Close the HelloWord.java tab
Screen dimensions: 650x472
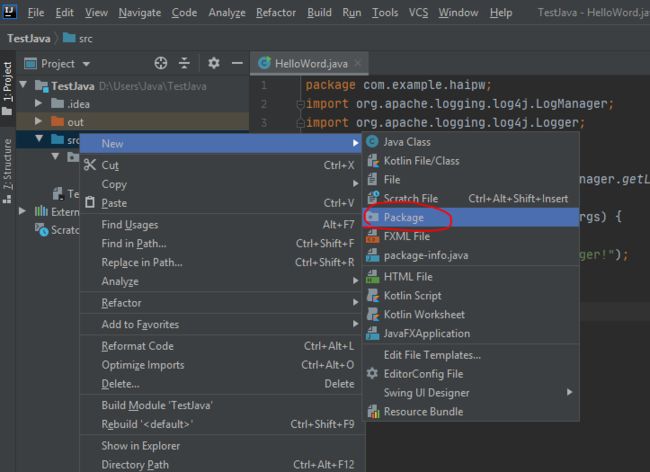(x=358, y=63)
